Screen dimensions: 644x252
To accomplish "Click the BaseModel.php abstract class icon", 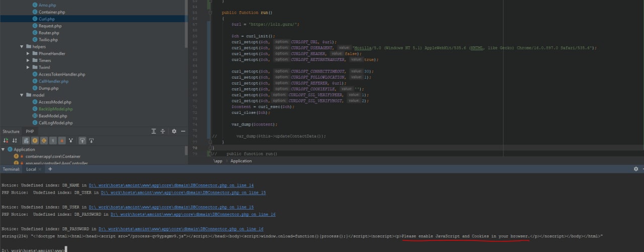I will click(34, 116).
